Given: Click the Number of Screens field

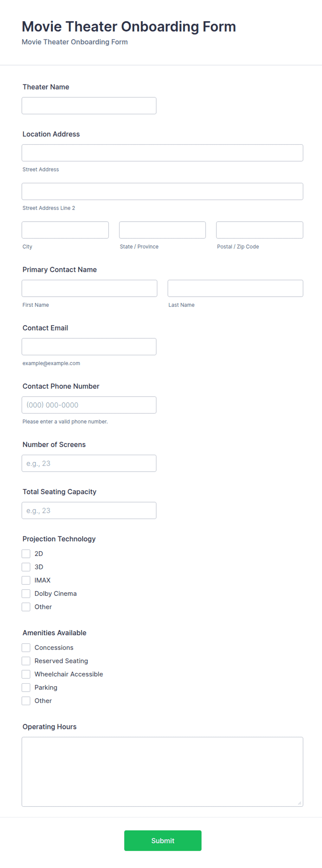Looking at the screenshot, I should tap(89, 463).
